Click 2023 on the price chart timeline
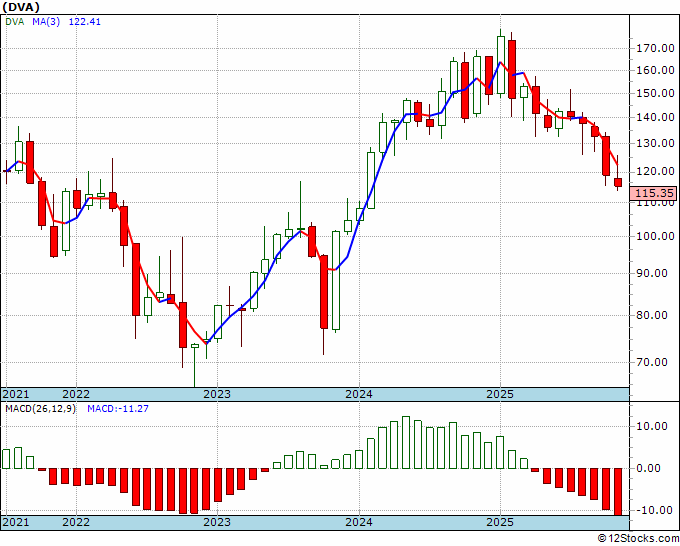 tap(217, 394)
